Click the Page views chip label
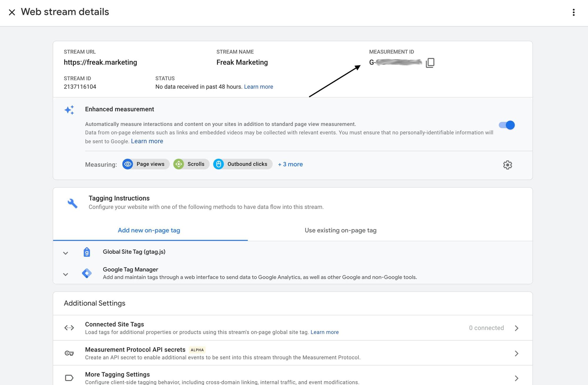588x385 pixels. coord(150,164)
